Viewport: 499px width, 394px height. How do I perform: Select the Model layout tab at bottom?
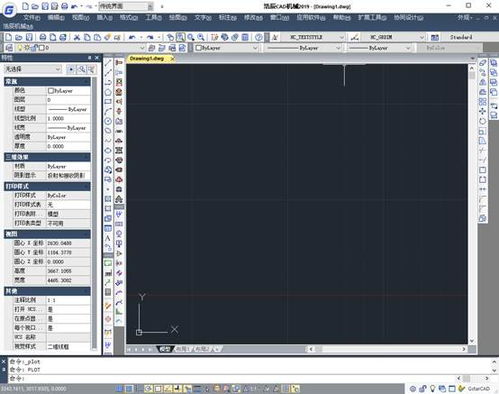point(165,349)
